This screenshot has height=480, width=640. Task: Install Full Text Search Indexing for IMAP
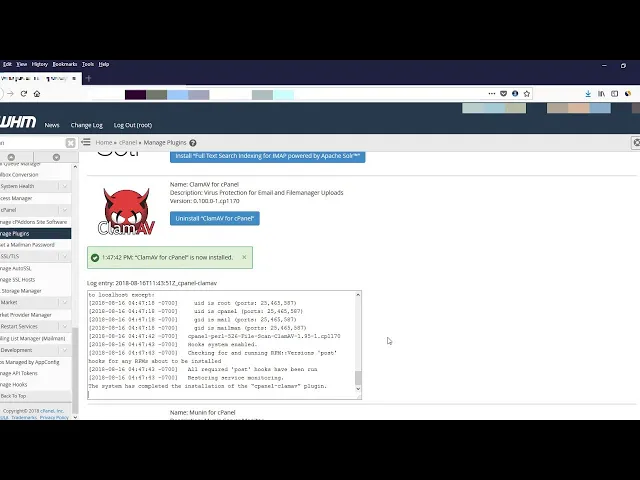(267, 156)
